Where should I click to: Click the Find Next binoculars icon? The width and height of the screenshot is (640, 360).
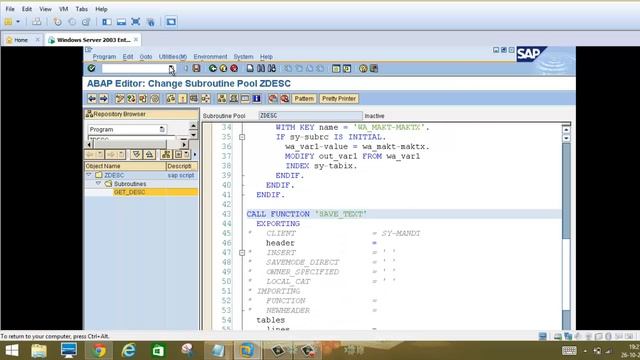pos(272,69)
